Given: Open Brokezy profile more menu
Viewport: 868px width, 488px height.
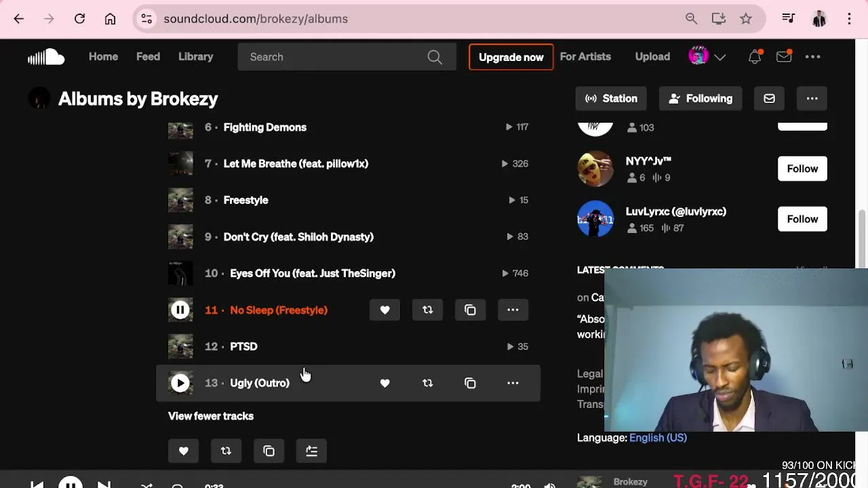Looking at the screenshot, I should pyautogui.click(x=812, y=99).
